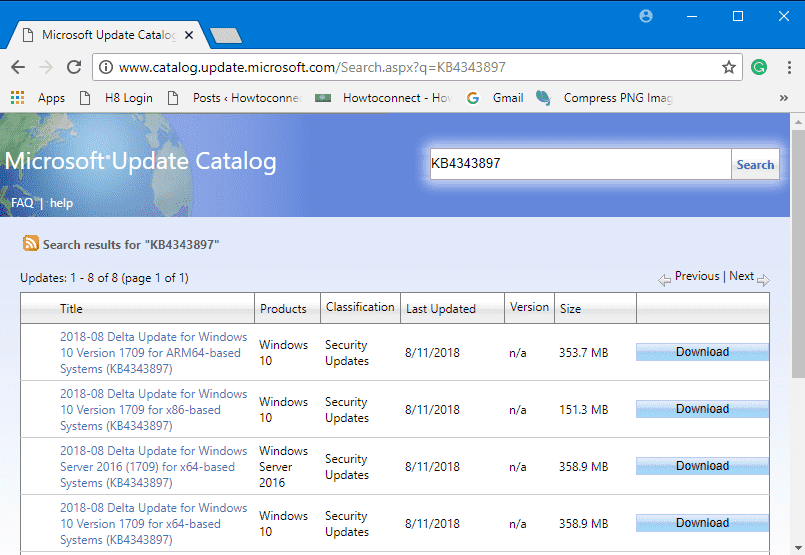This screenshot has height=555, width=805.
Task: Open Windows Server 2016 (1709) update link
Action: tap(154, 467)
